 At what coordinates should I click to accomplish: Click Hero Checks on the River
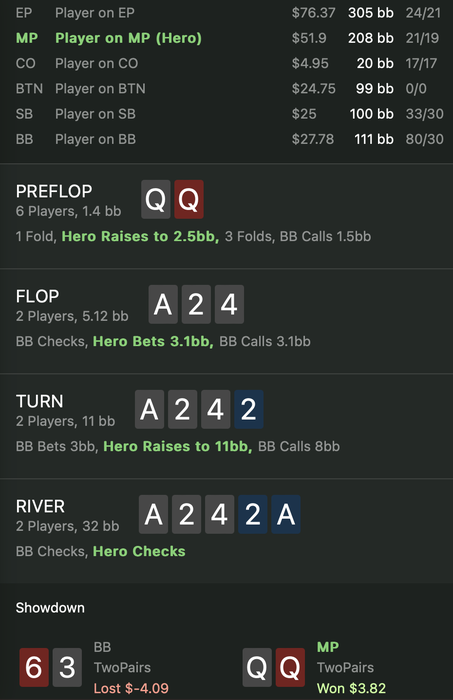click(x=139, y=551)
